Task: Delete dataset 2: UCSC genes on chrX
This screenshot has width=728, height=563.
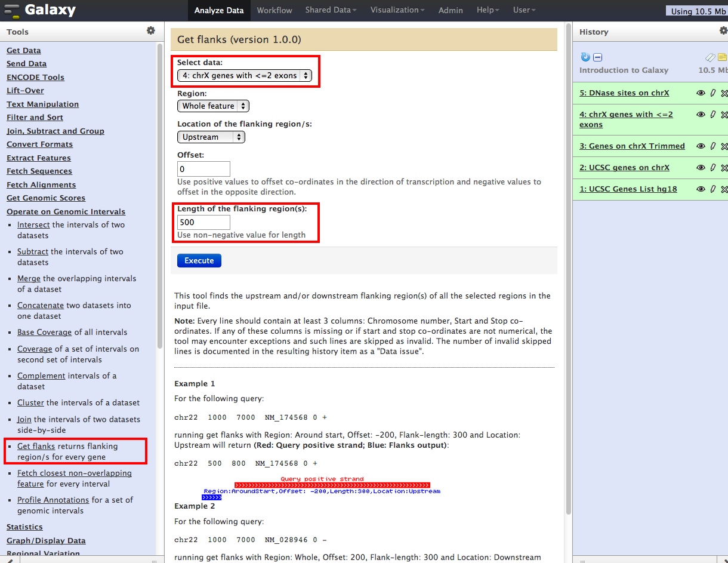Action: click(724, 168)
